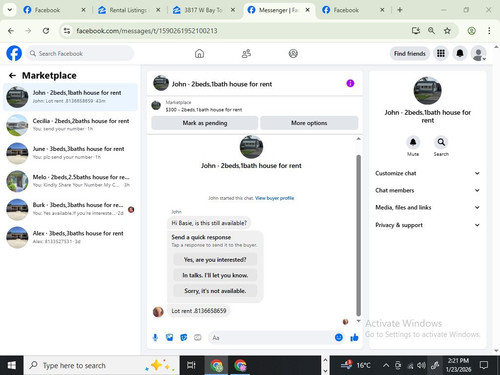
Task: Click the Search Facebook field
Action: pyautogui.click(x=79, y=53)
